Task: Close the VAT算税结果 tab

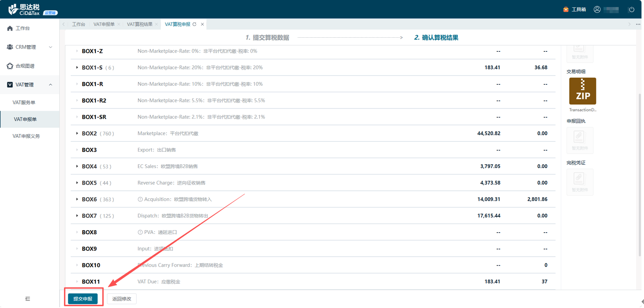Action: coord(156,24)
